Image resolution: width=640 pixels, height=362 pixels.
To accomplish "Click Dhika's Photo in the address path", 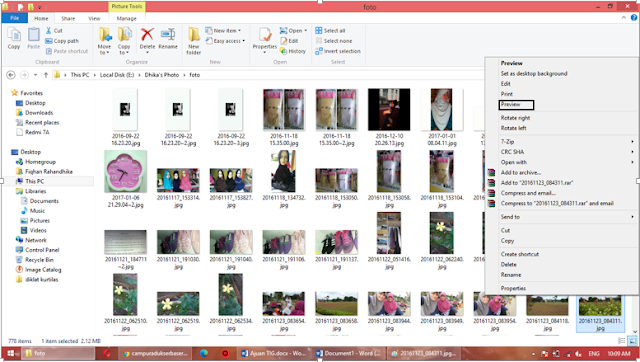I will (x=162, y=75).
